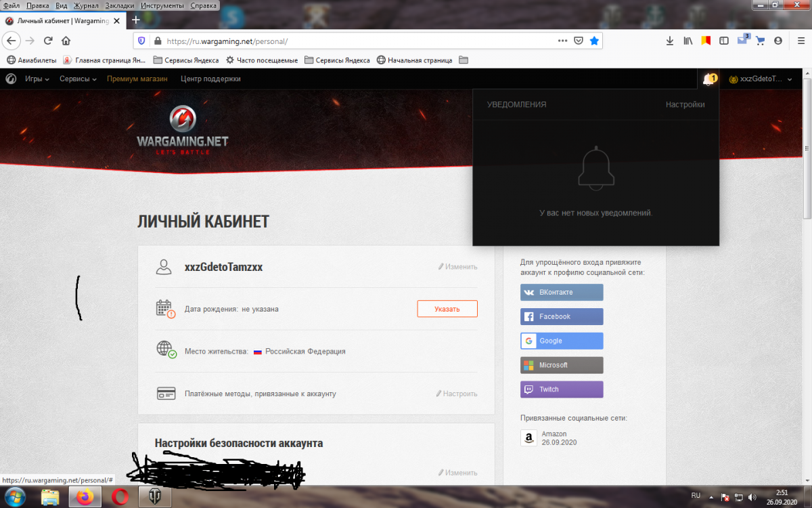Click the Amazon linked network icon
The height and width of the screenshot is (508, 812).
click(528, 438)
